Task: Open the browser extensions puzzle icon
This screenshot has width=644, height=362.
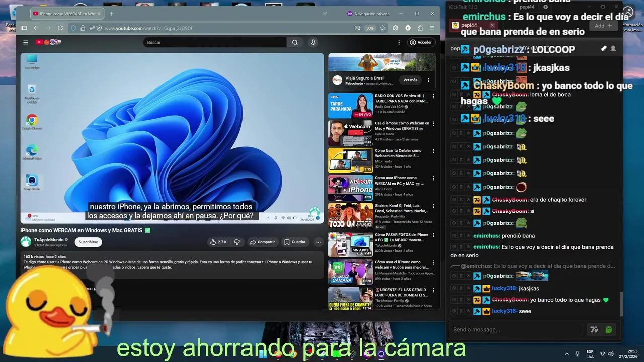Action: (x=420, y=28)
